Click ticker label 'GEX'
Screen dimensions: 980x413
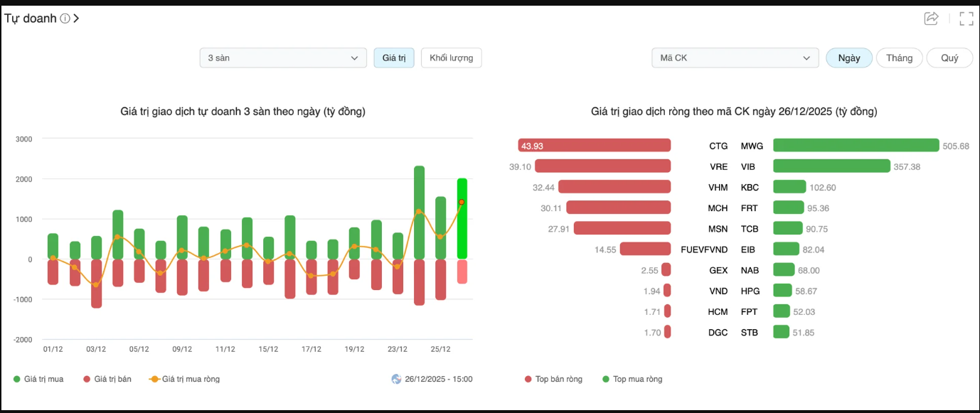718,270
